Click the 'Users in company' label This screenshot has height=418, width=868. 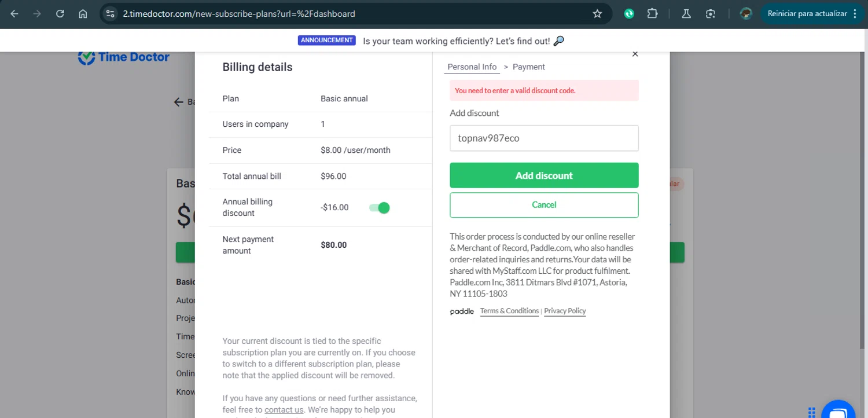tap(255, 124)
